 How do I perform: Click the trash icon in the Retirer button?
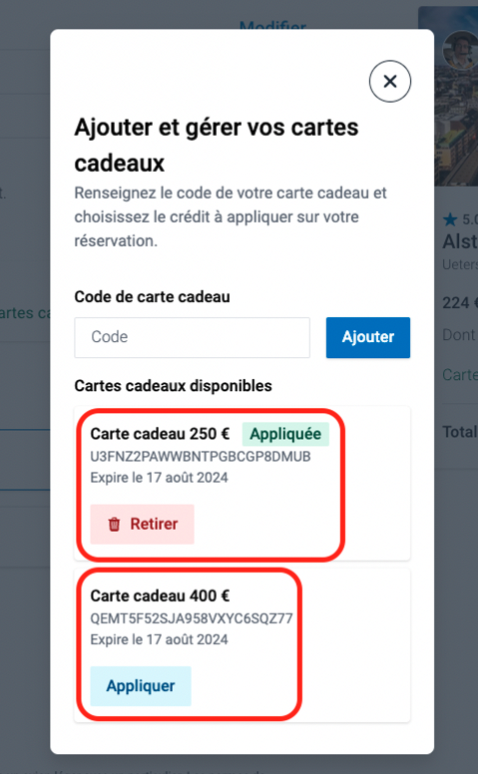coord(114,524)
